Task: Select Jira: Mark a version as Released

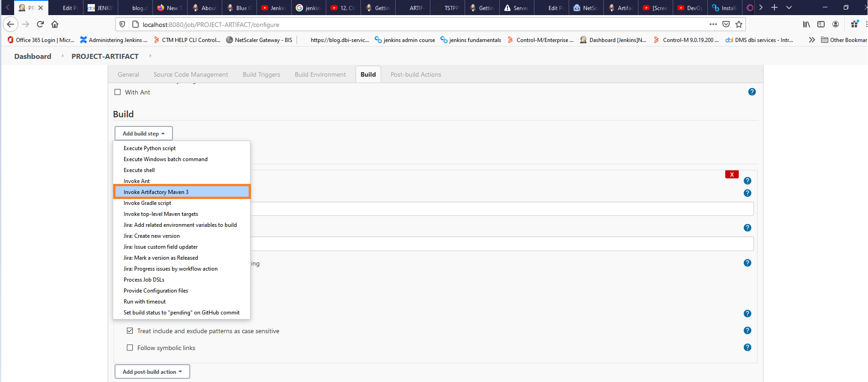Action: click(182, 258)
